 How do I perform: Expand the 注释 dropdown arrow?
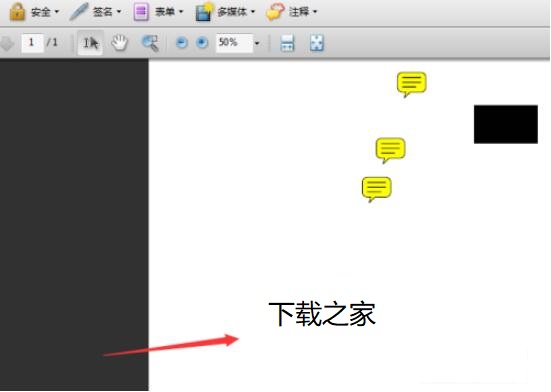315,12
